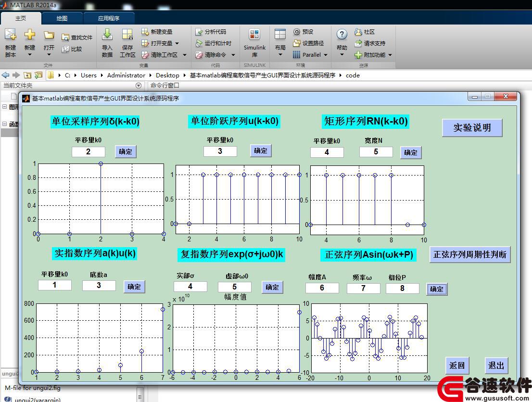Expand the Open Variable dropdown arrow
This screenshot has height=402, width=532.
[x=177, y=43]
